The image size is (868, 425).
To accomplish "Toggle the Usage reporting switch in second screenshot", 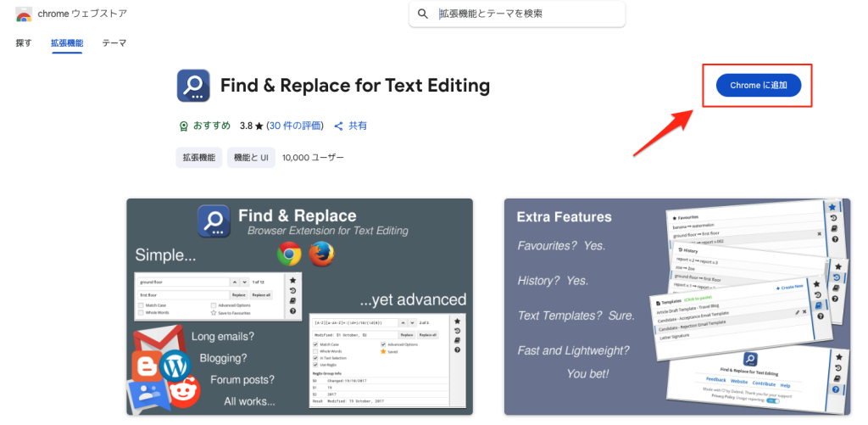I will coord(772,402).
